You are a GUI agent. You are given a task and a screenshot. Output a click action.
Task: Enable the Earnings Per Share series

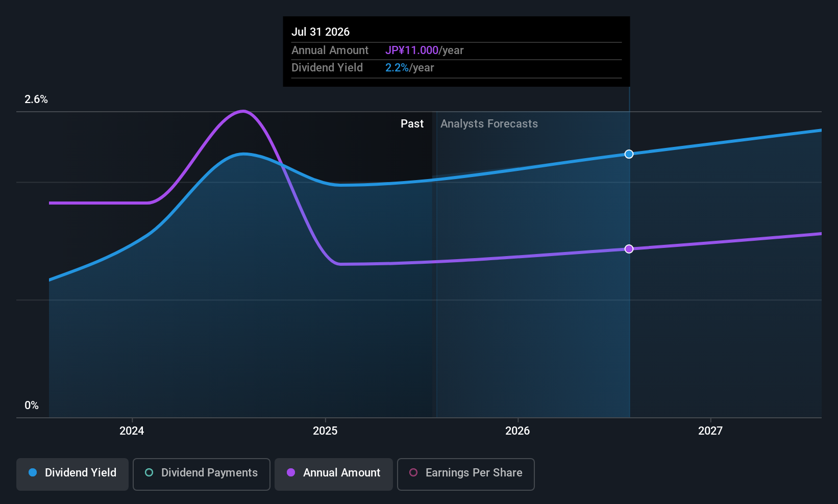[x=466, y=474]
